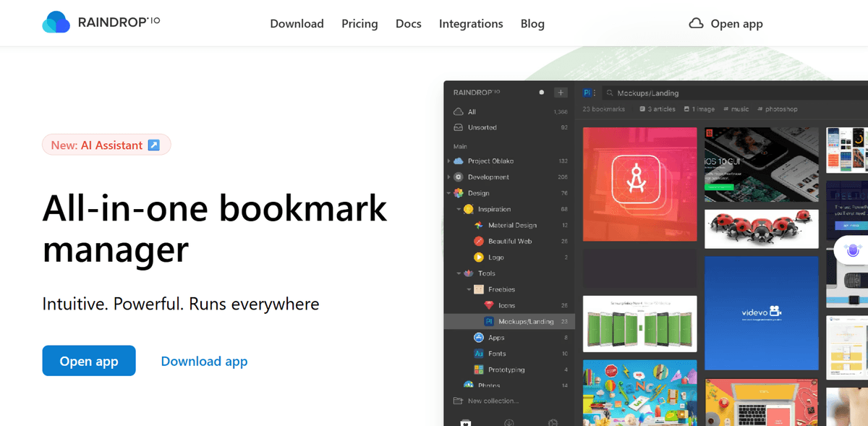This screenshot has height=426, width=868.
Task: Open the purple floating assistant bubble
Action: (853, 250)
